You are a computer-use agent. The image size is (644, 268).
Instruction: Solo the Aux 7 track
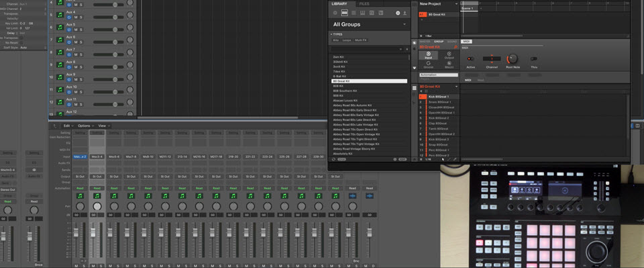(x=81, y=54)
